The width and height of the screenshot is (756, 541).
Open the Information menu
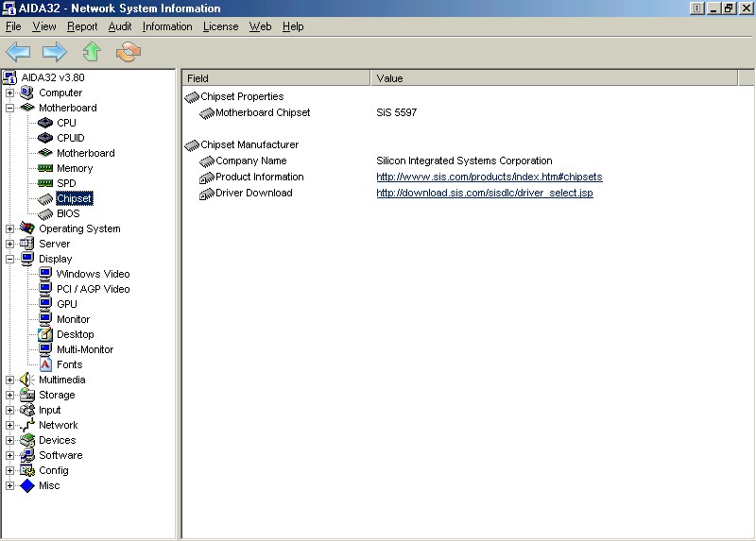[167, 26]
